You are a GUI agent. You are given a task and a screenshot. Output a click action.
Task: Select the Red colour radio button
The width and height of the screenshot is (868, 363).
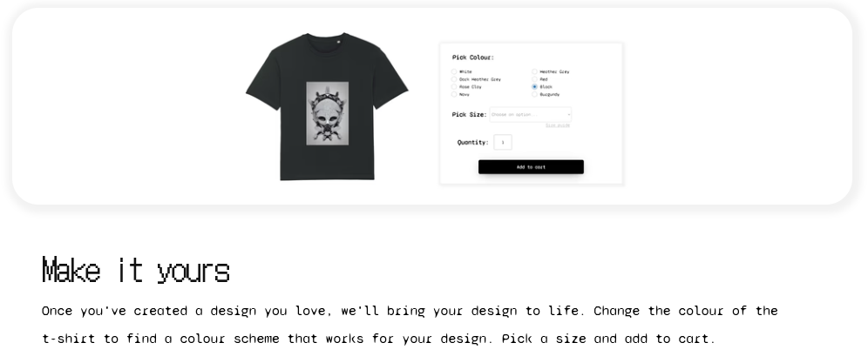[x=535, y=79]
